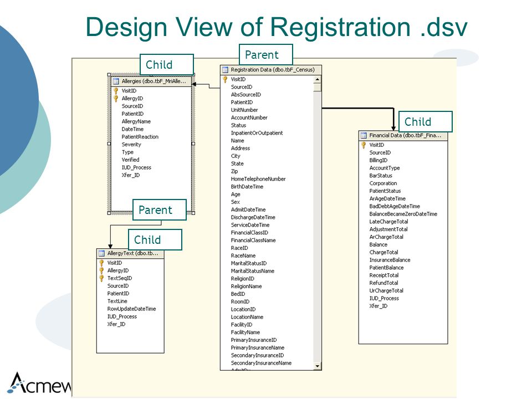The height and width of the screenshot is (399, 532).
Task: Select the Financial Data (dbo.tbF_Fina...) title bar
Action: (x=403, y=135)
